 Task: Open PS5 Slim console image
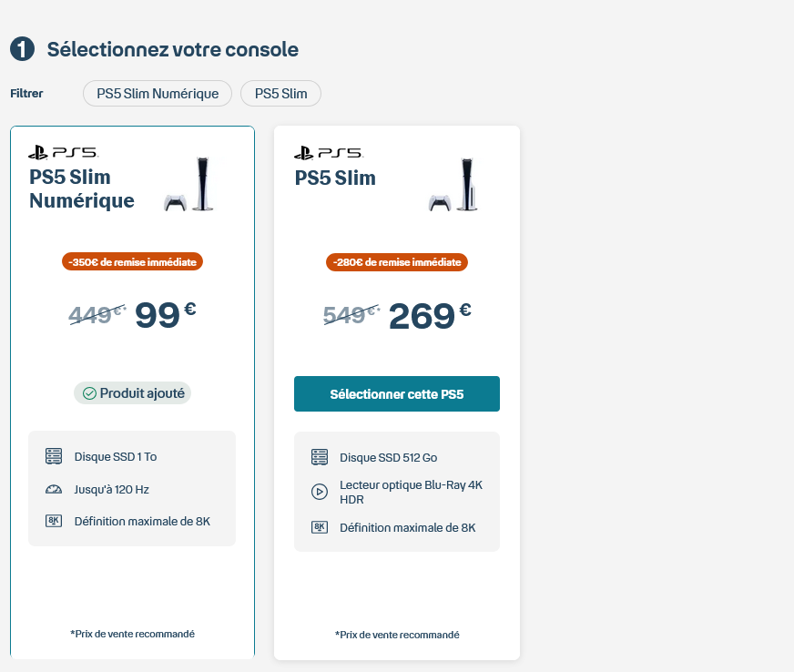coord(453,186)
